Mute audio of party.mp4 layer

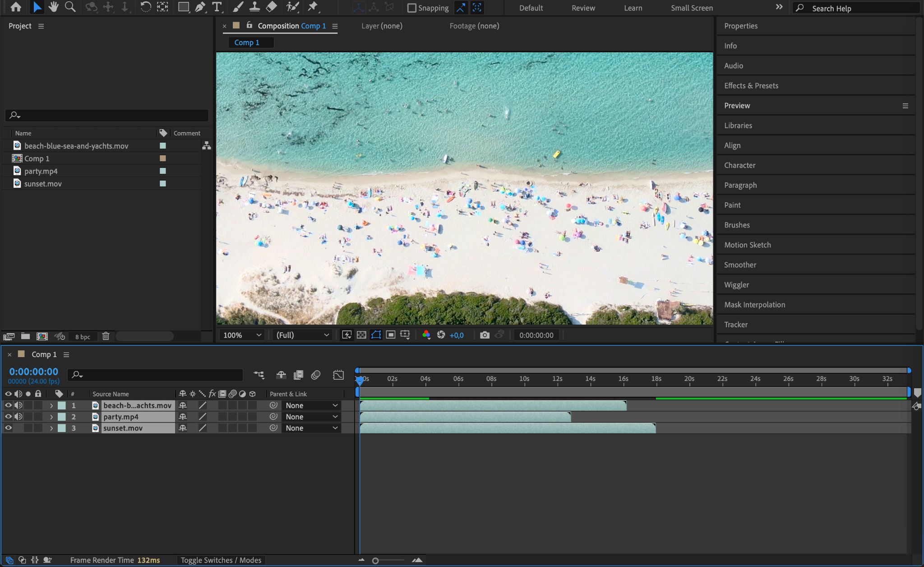pos(18,417)
